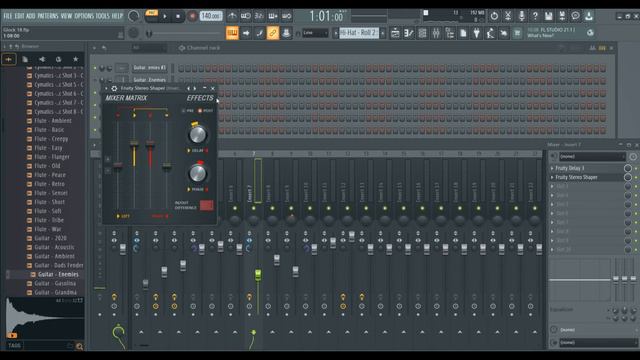The height and width of the screenshot is (360, 640).
Task: Click the red mixer matrix fader
Action: click(x=150, y=144)
